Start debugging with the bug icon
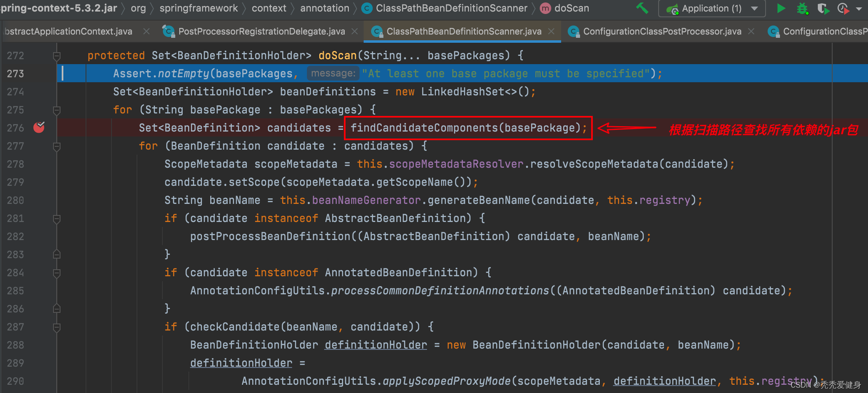The height and width of the screenshot is (393, 868). click(x=802, y=8)
